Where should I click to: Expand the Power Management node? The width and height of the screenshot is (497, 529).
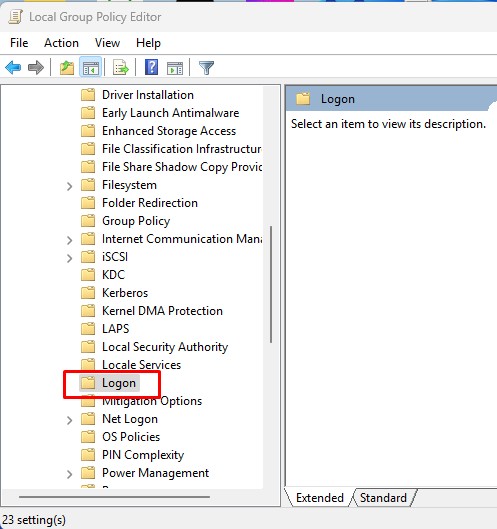[70, 474]
